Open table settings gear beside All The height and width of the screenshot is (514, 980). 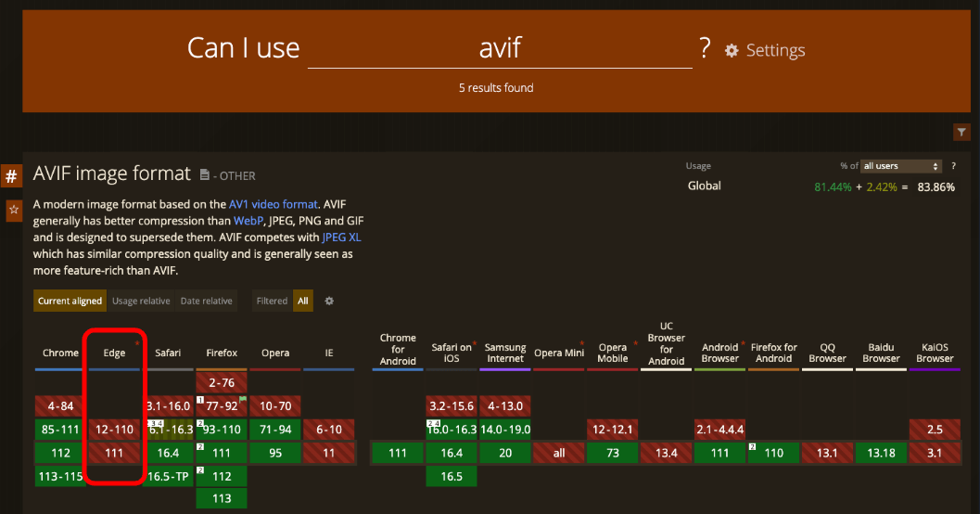pos(329,301)
